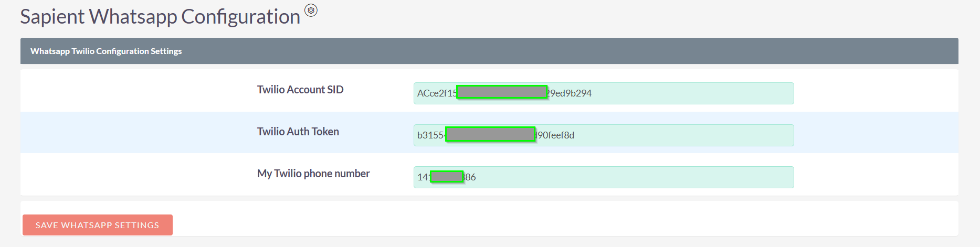The height and width of the screenshot is (247, 980).
Task: Click the word 'Sapient' in the page title
Action: tap(52, 17)
